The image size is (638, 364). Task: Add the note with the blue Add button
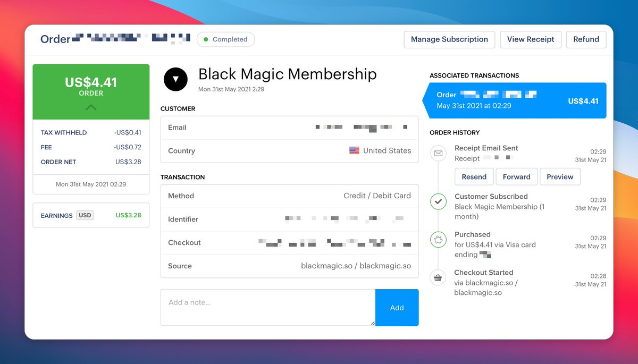pos(397,308)
